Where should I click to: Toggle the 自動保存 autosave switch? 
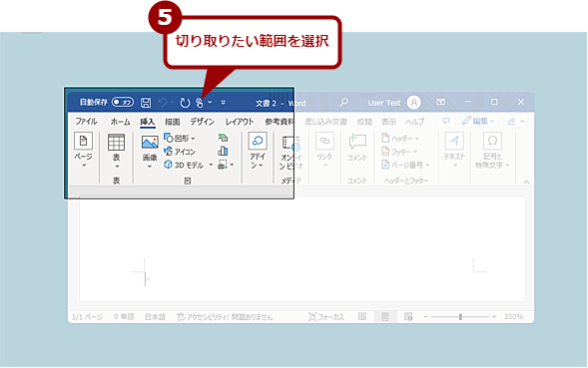click(123, 102)
